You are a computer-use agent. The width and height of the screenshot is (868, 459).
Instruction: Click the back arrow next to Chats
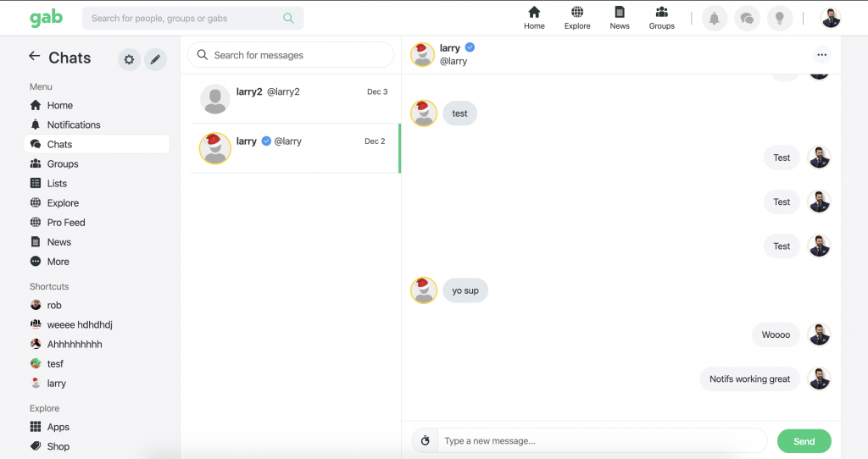[x=34, y=57]
